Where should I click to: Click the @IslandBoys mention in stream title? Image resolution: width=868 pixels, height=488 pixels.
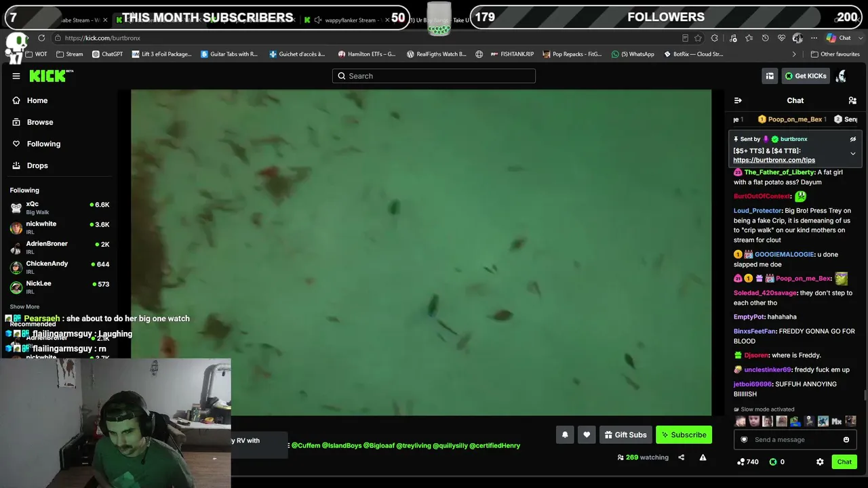click(342, 445)
